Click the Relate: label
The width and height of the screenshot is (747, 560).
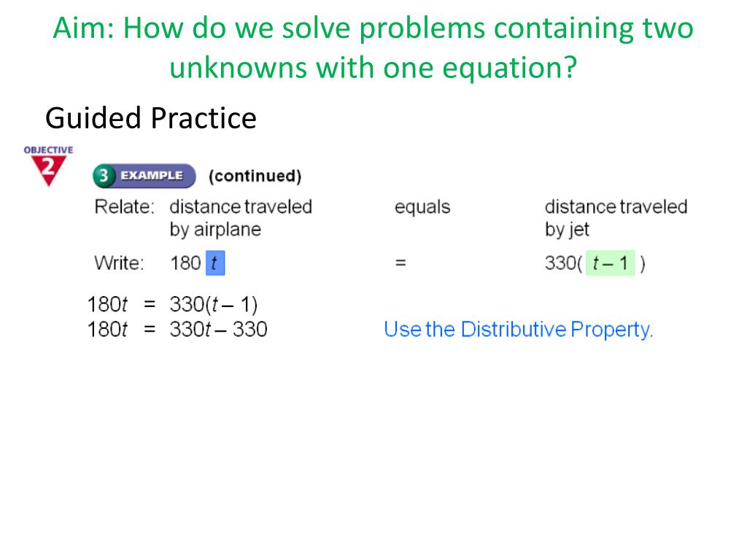click(124, 207)
